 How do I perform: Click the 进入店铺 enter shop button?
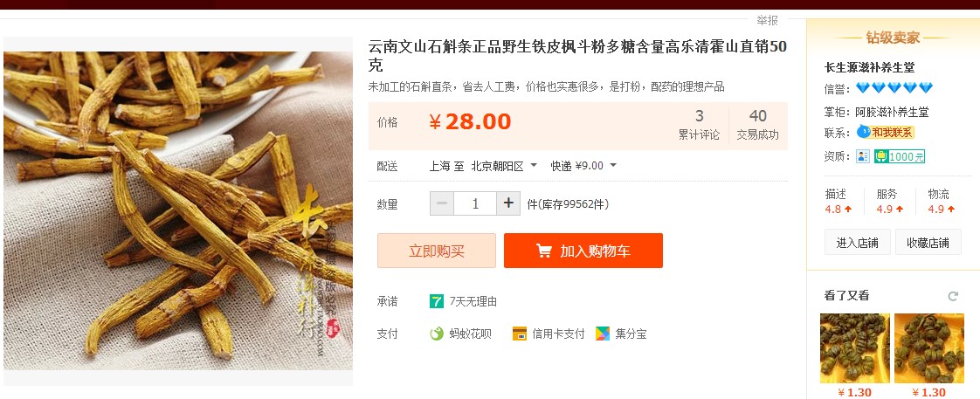pyautogui.click(x=858, y=243)
